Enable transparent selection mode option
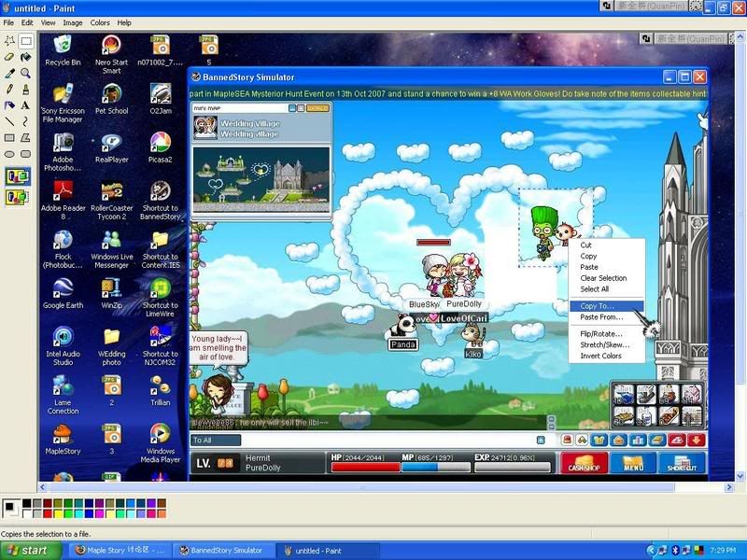This screenshot has height=560, width=747. (18, 197)
